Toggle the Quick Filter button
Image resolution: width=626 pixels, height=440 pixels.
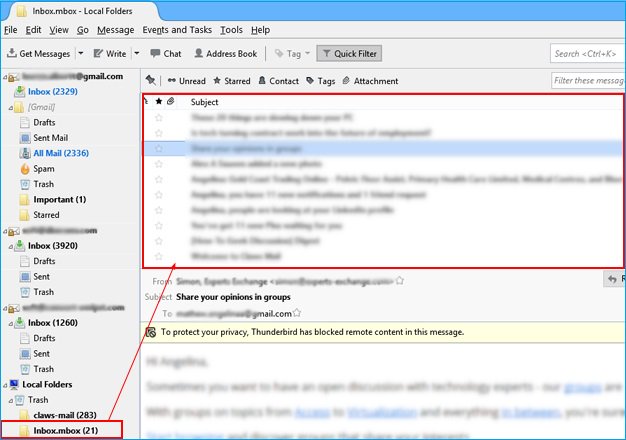(349, 54)
